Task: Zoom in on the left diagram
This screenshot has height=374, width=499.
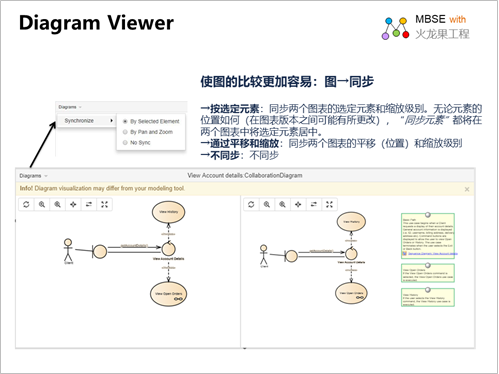Action: 42,204
